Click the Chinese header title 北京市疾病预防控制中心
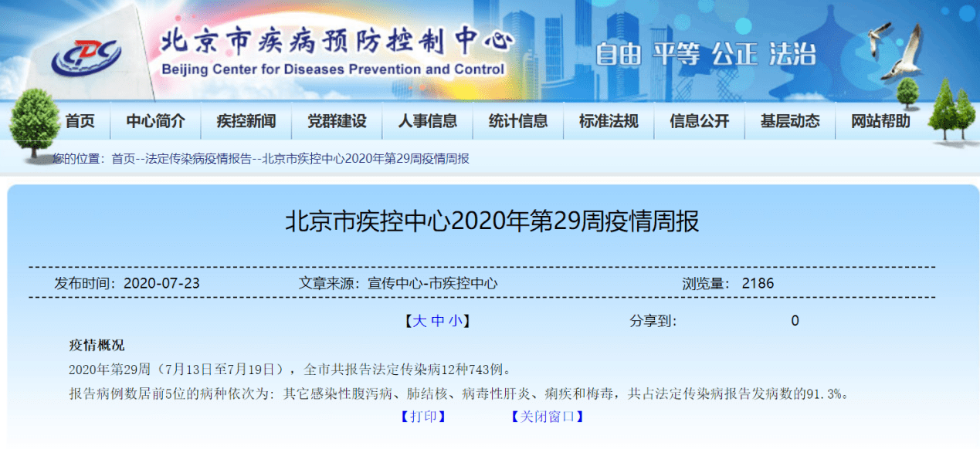The image size is (980, 449). coord(337,42)
